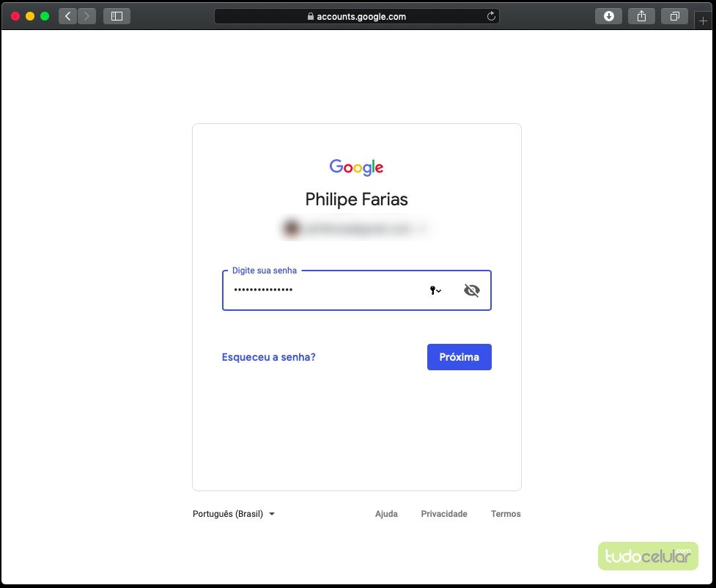Screen dimensions: 716x588
Task: Toggle the Safari sidebar panel
Action: tap(117, 16)
